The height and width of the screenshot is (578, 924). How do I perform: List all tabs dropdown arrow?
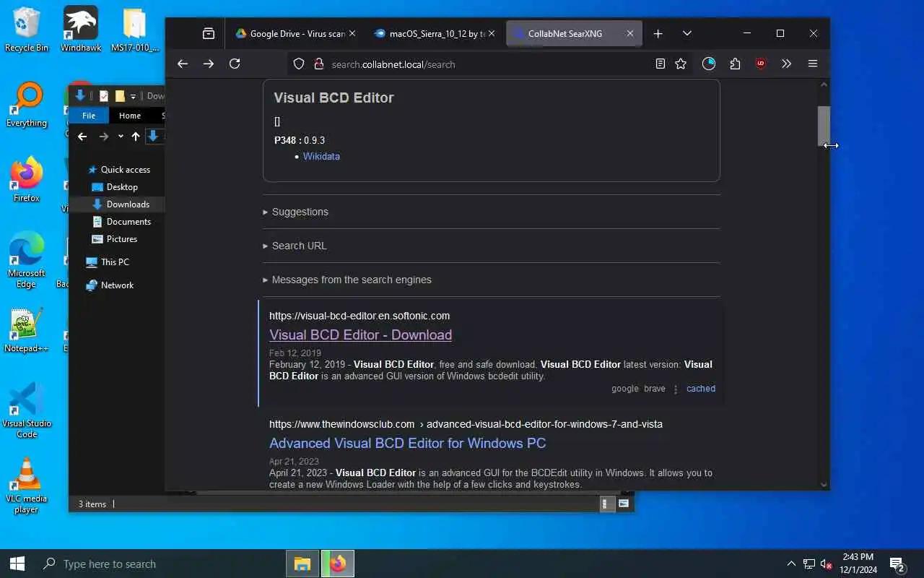click(x=687, y=33)
